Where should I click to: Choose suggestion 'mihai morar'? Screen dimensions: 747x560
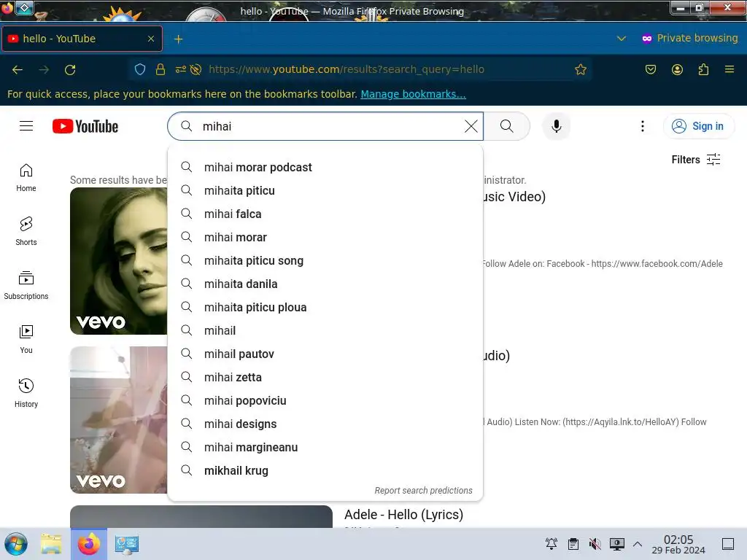point(325,237)
